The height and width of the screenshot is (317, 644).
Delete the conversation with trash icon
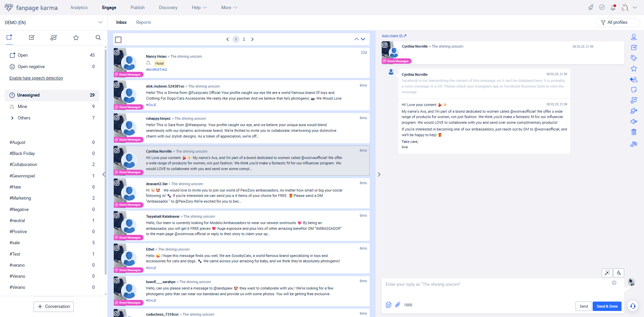pyautogui.click(x=634, y=132)
